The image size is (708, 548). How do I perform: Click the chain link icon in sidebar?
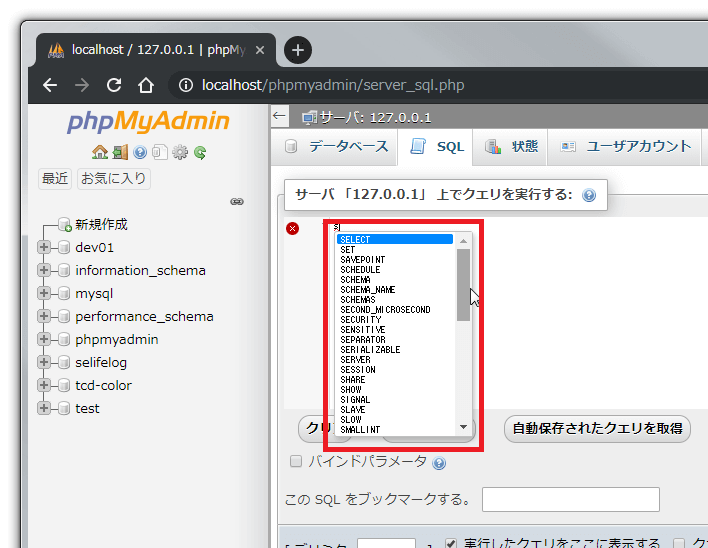237,201
